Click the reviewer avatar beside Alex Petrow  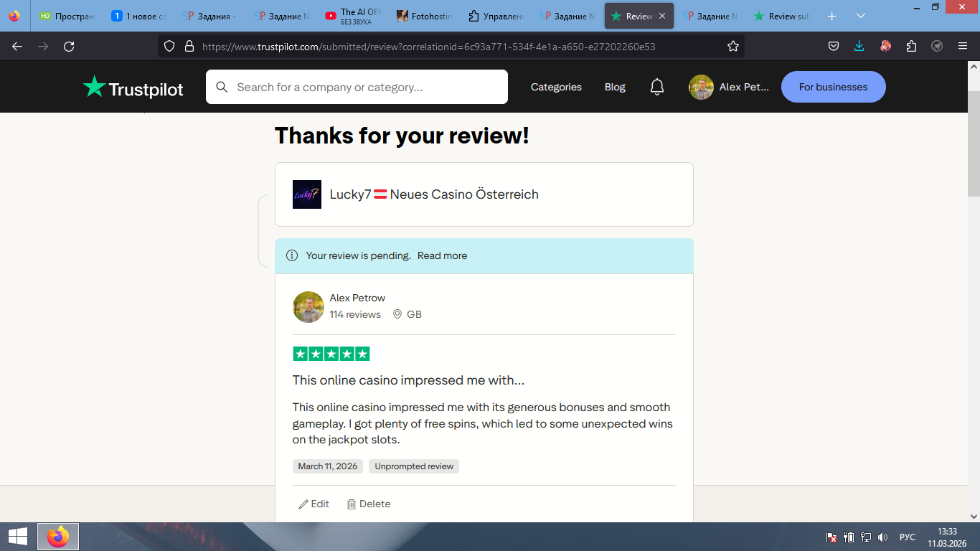coord(308,307)
